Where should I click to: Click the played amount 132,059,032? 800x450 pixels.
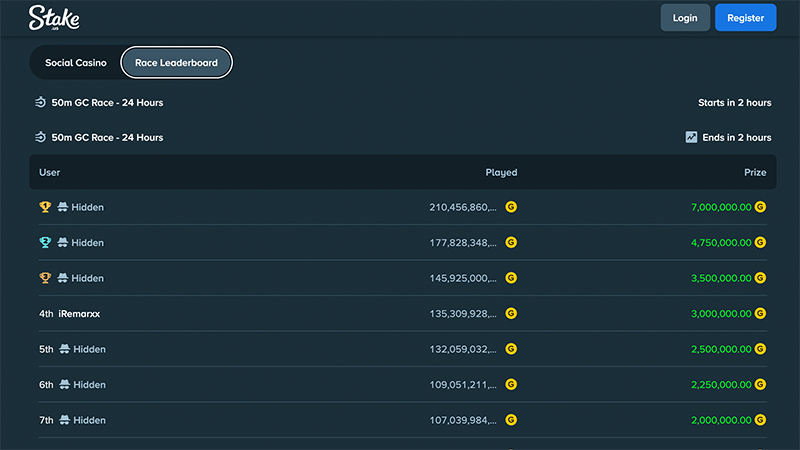(463, 349)
